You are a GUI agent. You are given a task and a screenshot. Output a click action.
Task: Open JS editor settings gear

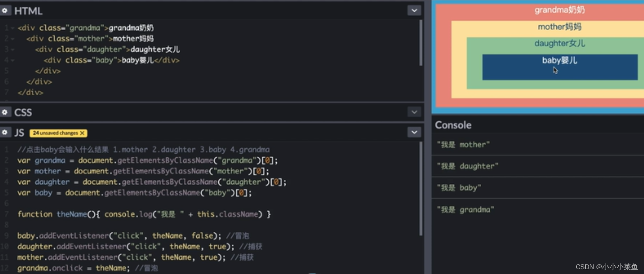click(5, 132)
